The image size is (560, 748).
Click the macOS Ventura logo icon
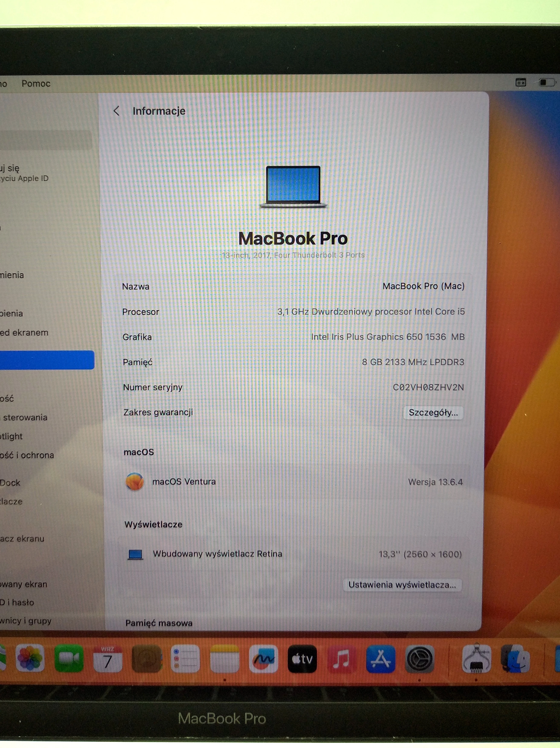134,482
